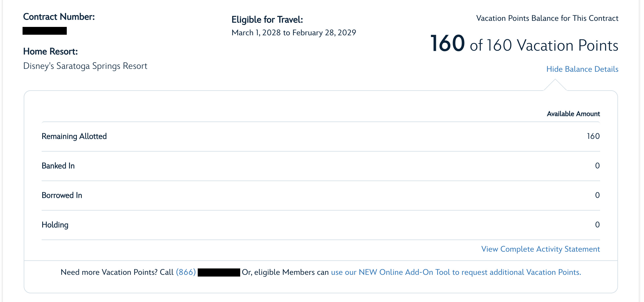Select the Banked In row label

pyautogui.click(x=58, y=166)
